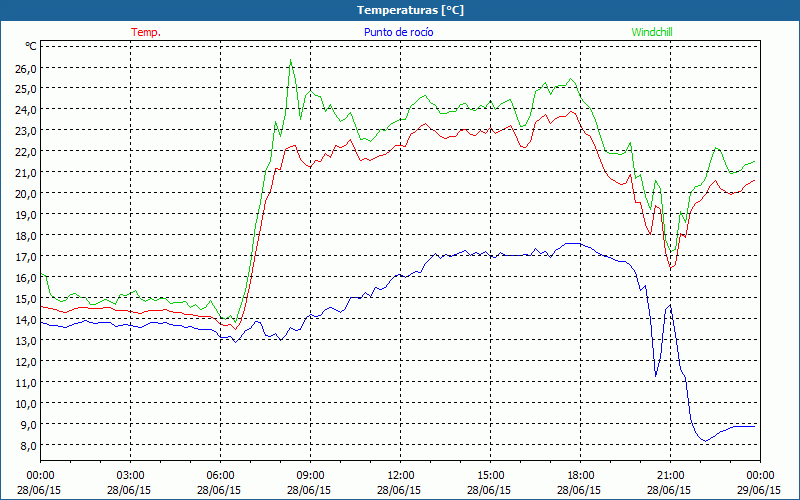This screenshot has height=500, width=800.
Task: Select the green Windchill legend label
Action: [652, 32]
